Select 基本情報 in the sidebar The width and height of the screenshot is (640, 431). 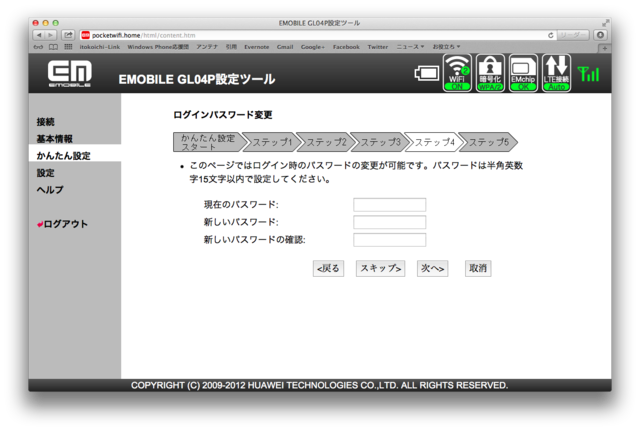click(x=54, y=139)
